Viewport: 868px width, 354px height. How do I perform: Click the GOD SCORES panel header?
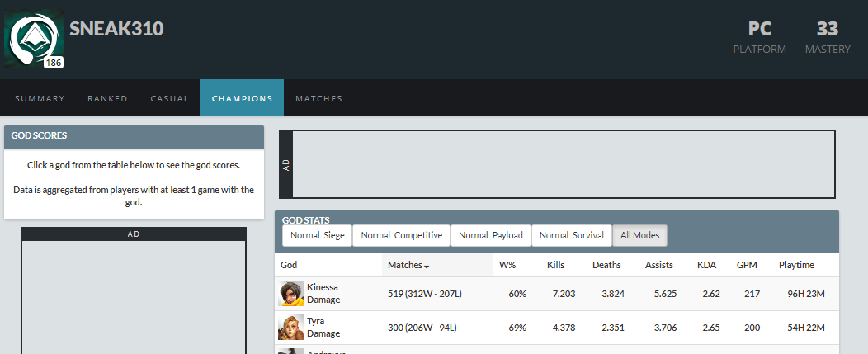[x=134, y=137]
